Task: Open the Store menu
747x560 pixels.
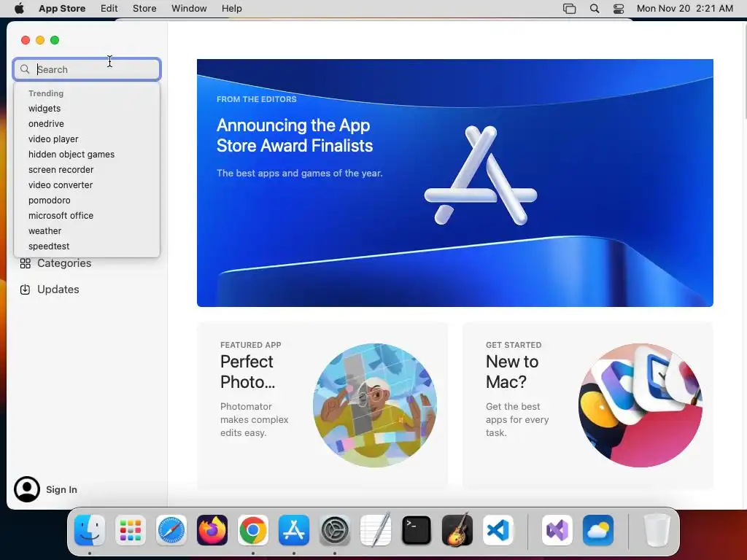Action: (x=144, y=9)
